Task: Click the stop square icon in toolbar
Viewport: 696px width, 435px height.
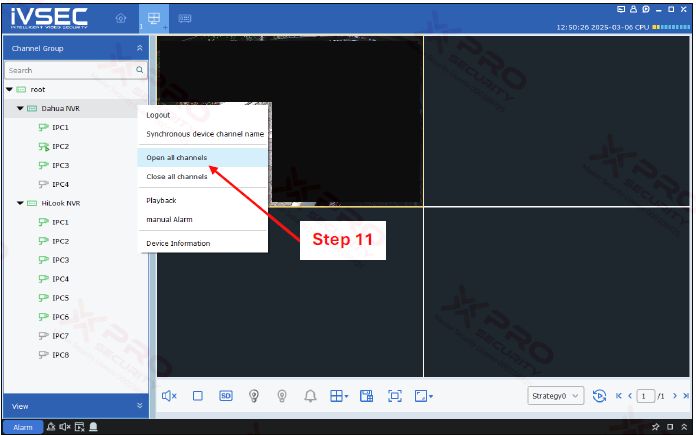Action: coord(198,396)
